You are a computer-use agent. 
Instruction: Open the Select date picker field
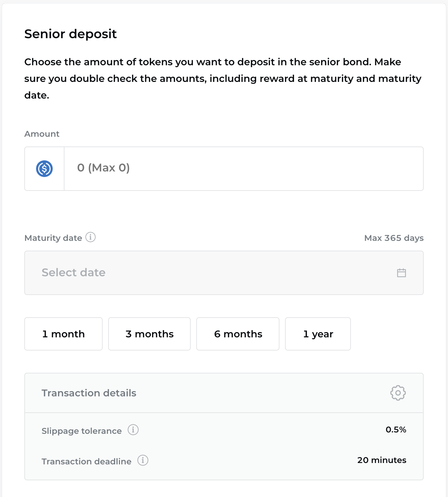click(x=208, y=273)
